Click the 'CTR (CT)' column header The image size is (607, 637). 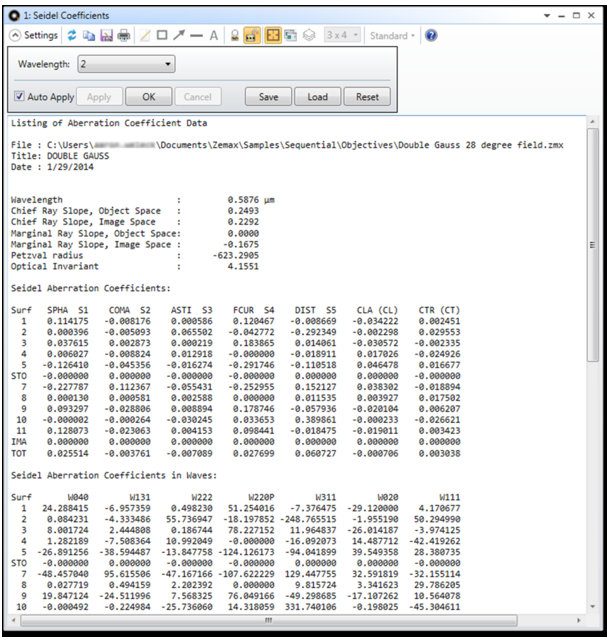coord(439,310)
